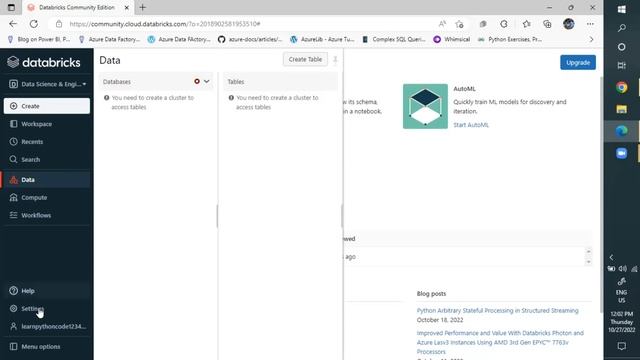
Task: Open Python Exercises bookmark
Action: (510, 39)
